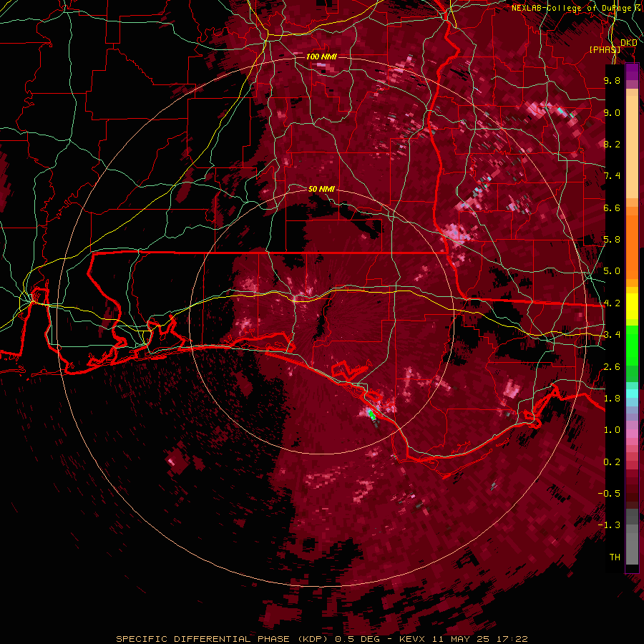Click the [PHAS] legend unit label
This screenshot has height=644, width=644.
click(x=605, y=49)
